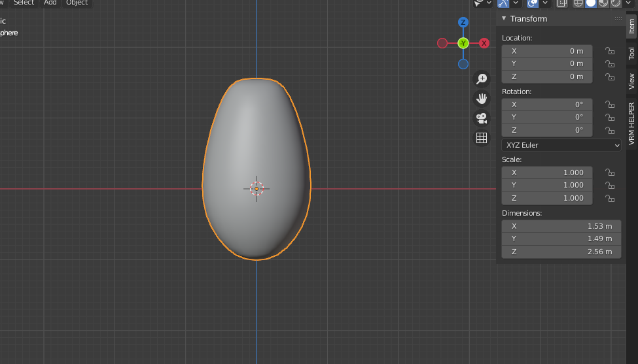
Task: Open the Object menu
Action: pyautogui.click(x=77, y=3)
